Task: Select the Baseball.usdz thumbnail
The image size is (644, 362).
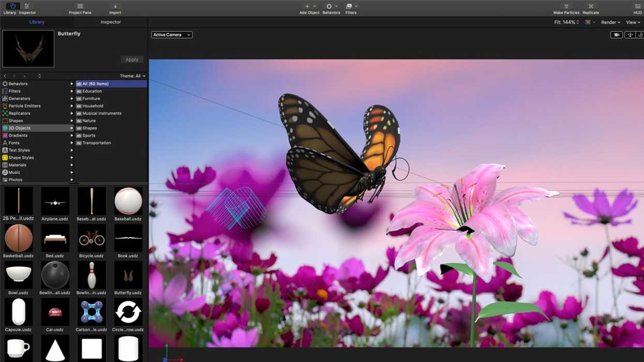Action: tap(128, 201)
